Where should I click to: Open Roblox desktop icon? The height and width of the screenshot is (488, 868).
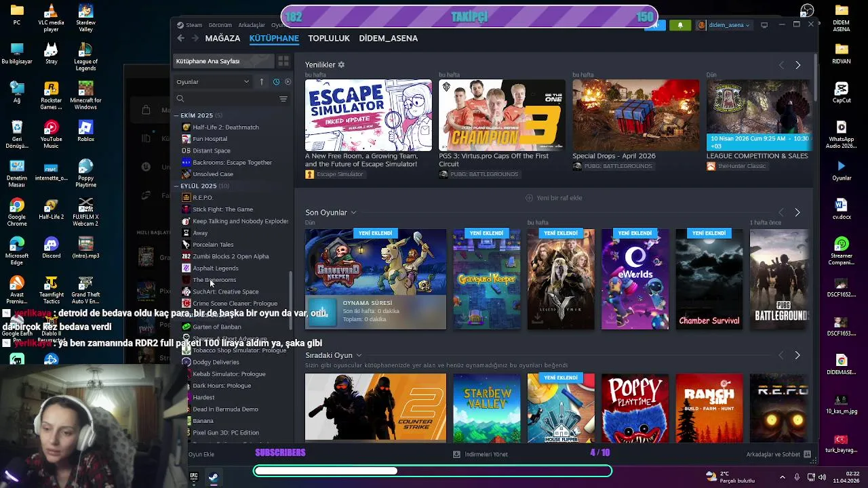[85, 131]
